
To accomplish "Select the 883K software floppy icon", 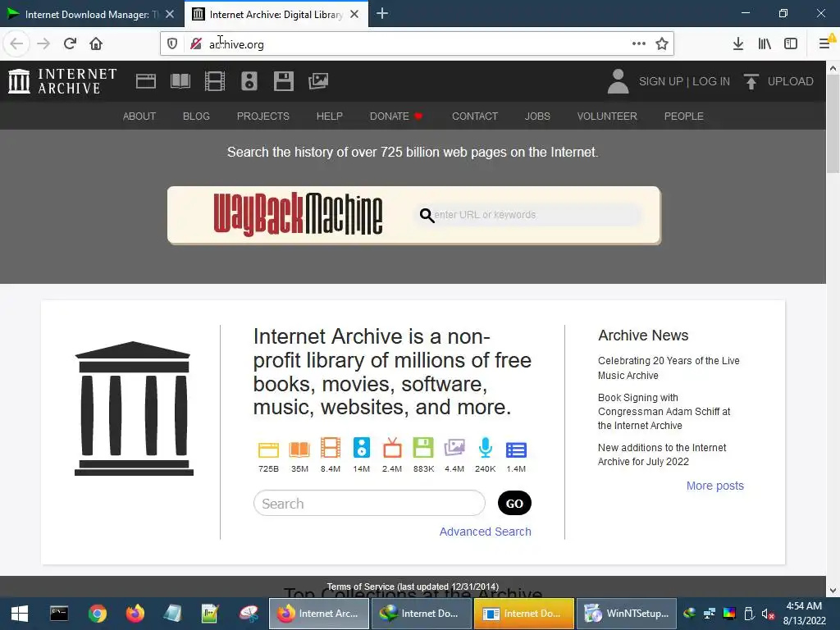I will tap(423, 448).
